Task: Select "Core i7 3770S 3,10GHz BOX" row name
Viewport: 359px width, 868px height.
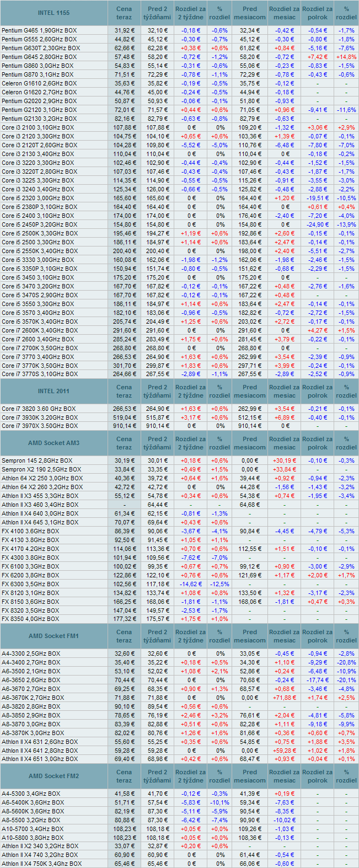Action: 40,374
